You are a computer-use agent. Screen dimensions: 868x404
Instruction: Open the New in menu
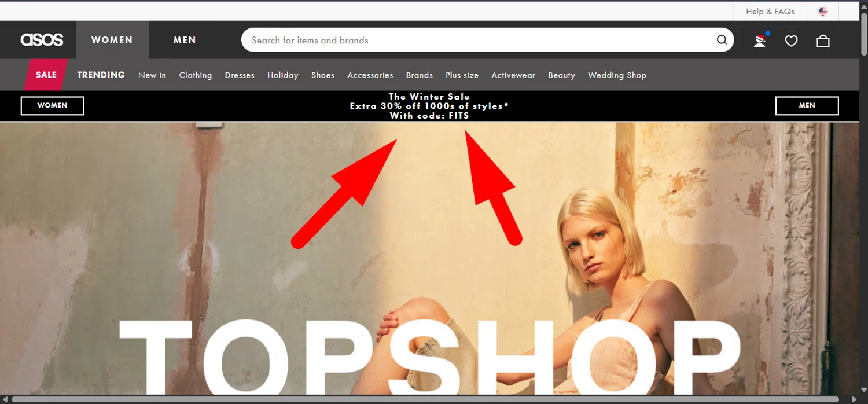pyautogui.click(x=152, y=75)
